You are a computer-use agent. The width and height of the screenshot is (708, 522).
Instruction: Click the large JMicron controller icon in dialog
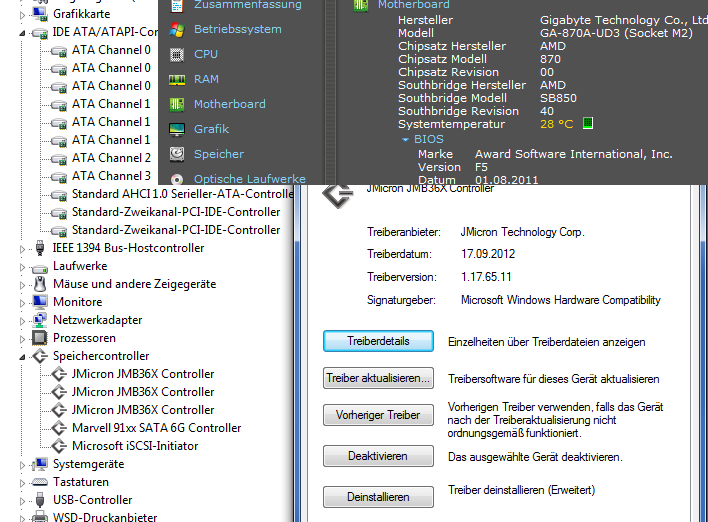[338, 196]
